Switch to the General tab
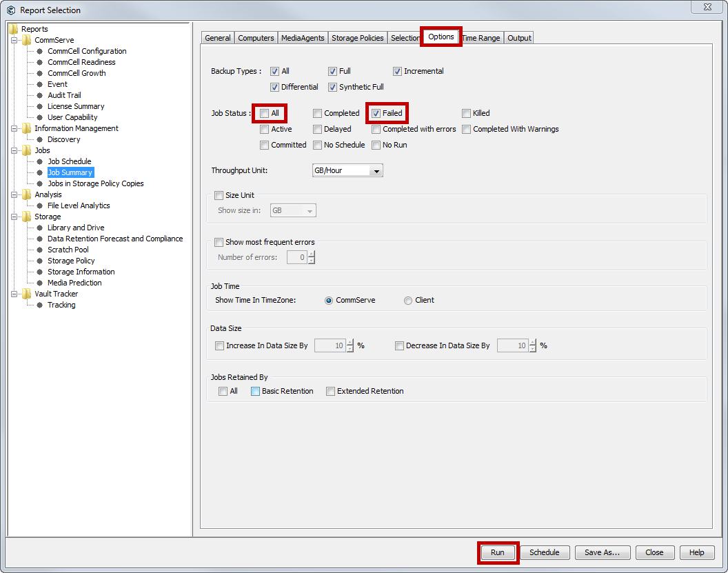This screenshot has height=573, width=728. coord(218,38)
